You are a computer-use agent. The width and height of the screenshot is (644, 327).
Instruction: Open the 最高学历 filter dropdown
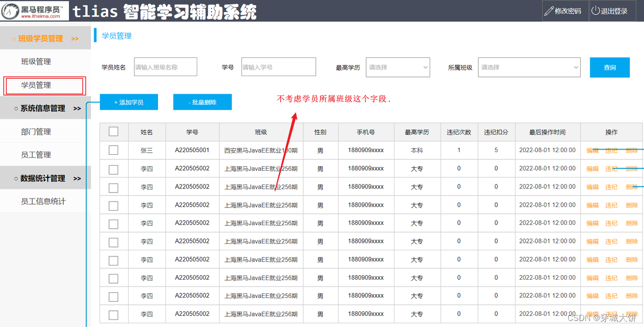(398, 67)
